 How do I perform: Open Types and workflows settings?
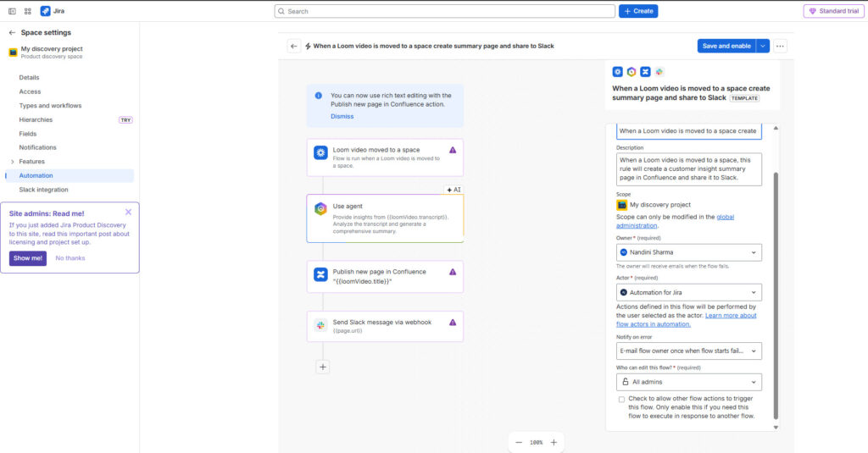coord(50,106)
